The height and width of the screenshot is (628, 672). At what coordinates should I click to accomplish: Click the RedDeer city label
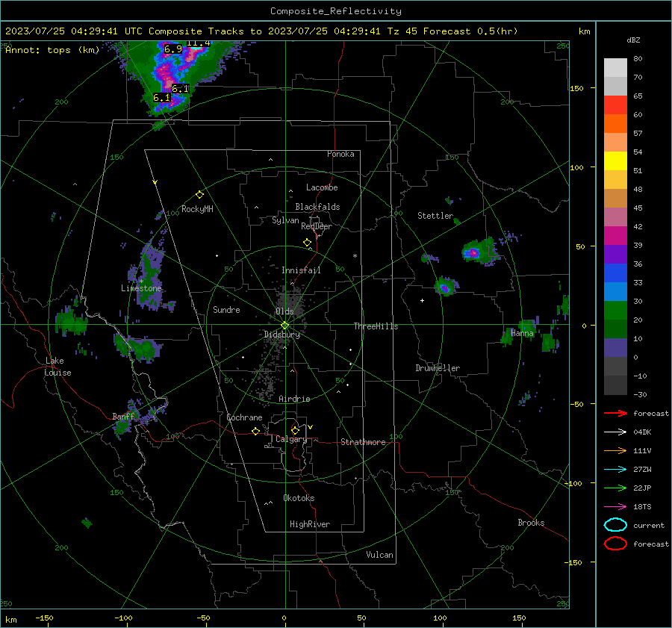pos(317,226)
